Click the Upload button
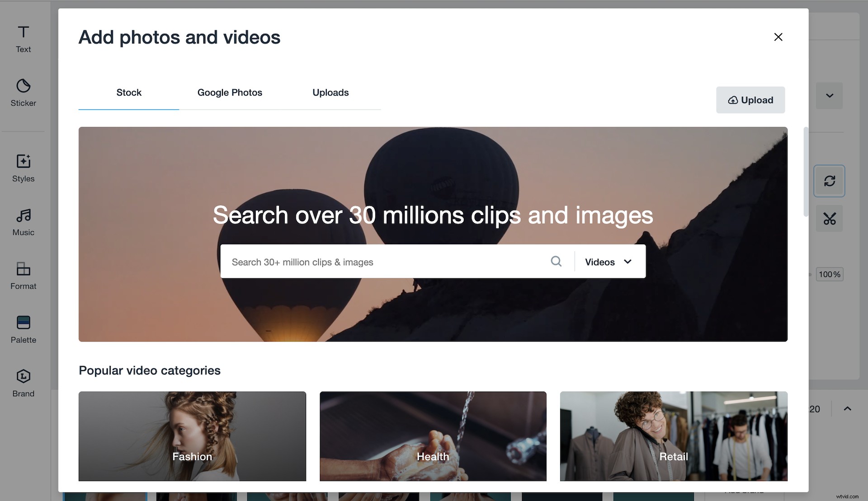This screenshot has width=868, height=501. 750,100
